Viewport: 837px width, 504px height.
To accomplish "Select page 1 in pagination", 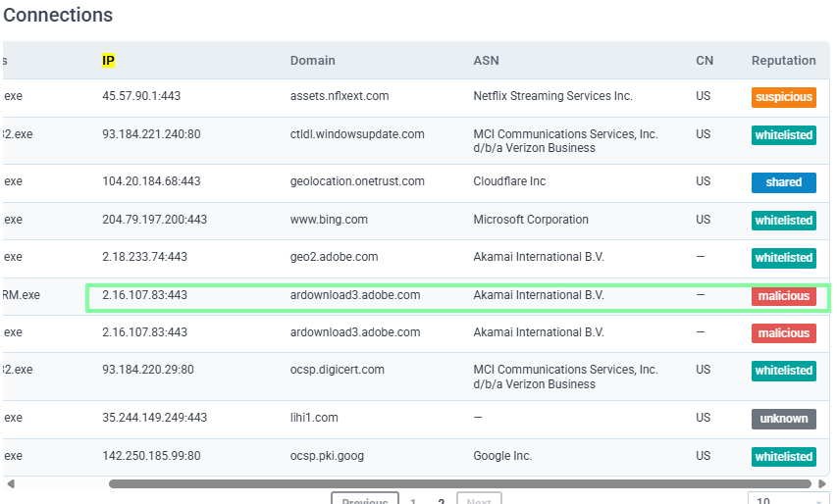I will click(x=413, y=500).
